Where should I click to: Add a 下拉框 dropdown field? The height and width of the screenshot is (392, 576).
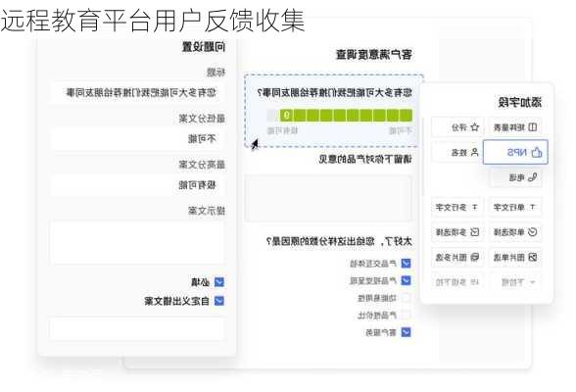pos(515,282)
